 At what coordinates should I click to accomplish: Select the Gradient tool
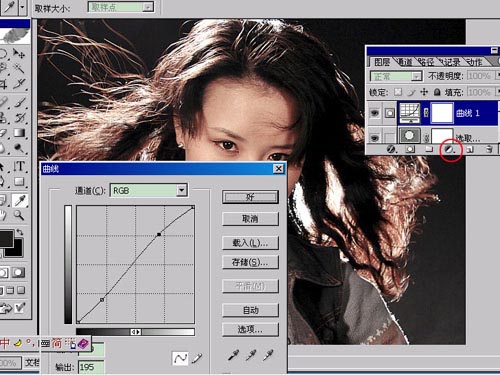coord(19,133)
